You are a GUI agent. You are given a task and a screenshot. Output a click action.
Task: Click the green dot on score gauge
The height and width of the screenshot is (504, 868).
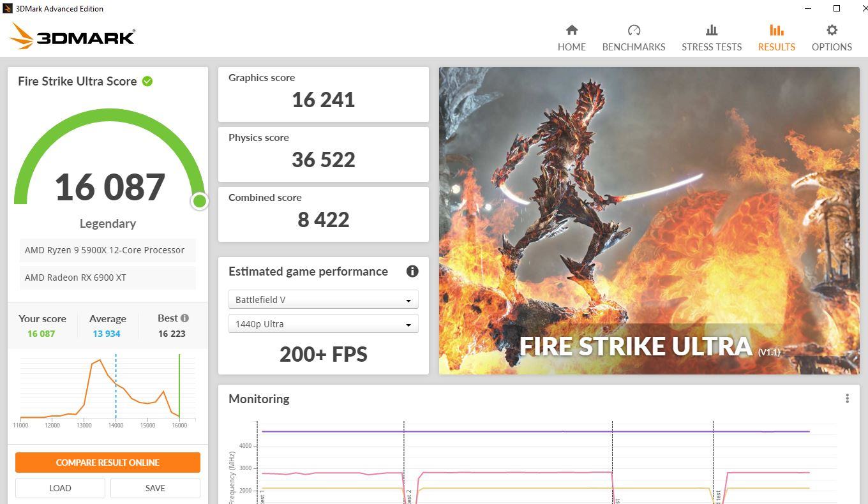click(199, 201)
